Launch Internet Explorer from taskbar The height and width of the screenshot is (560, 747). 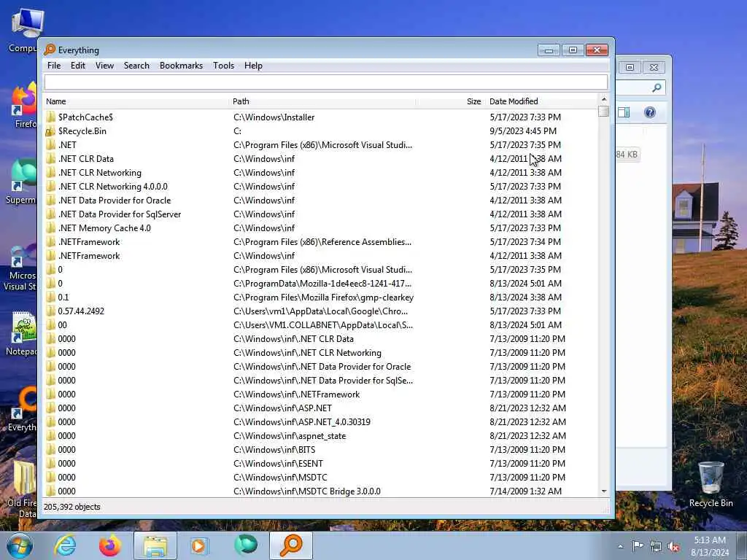tap(64, 545)
